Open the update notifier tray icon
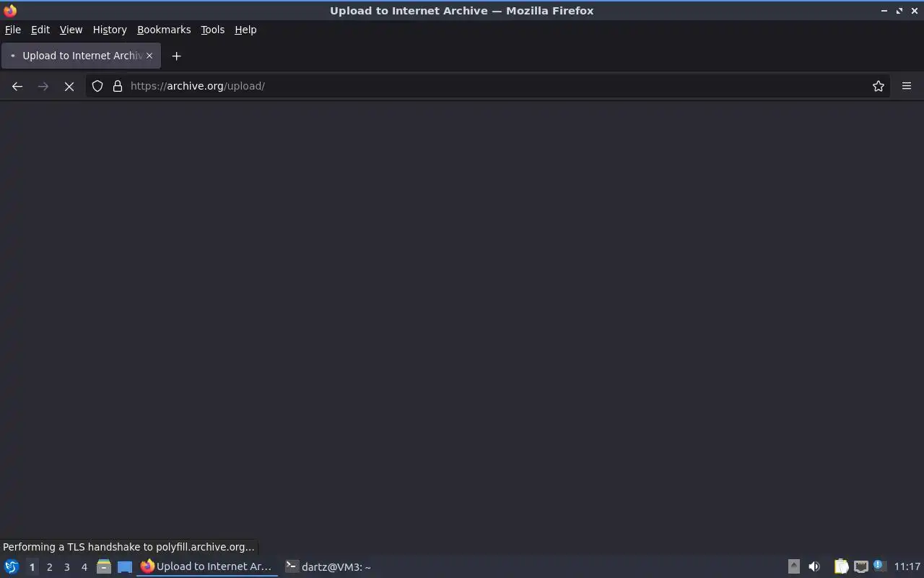Image resolution: width=924 pixels, height=578 pixels. point(879,566)
